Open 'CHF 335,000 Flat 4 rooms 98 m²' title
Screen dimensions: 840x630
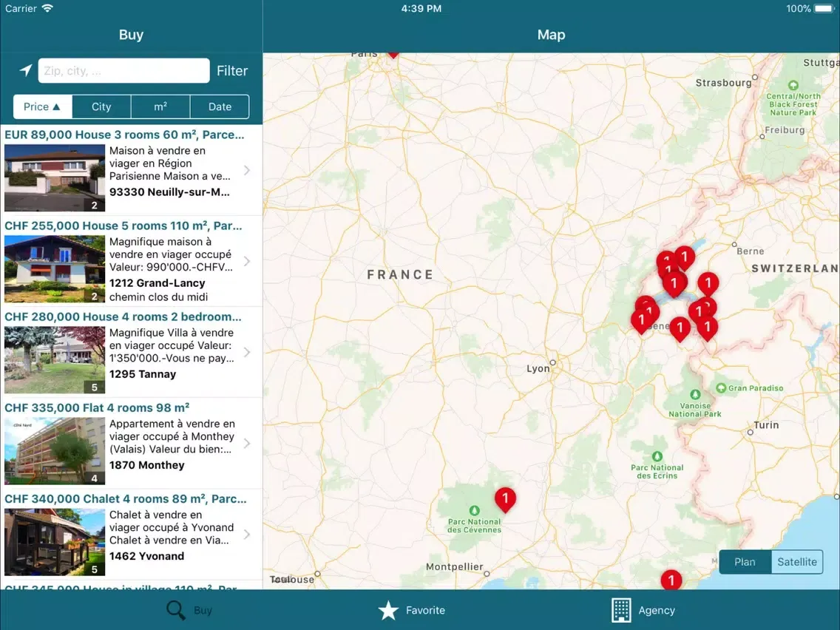point(97,407)
